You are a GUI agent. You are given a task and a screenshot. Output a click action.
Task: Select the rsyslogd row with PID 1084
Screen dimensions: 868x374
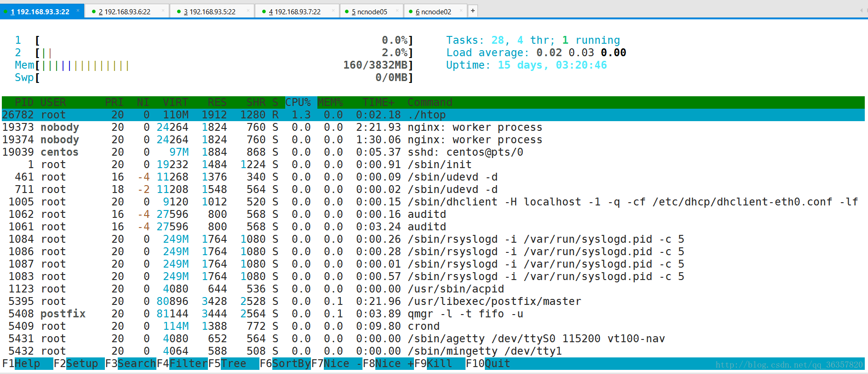(x=433, y=239)
